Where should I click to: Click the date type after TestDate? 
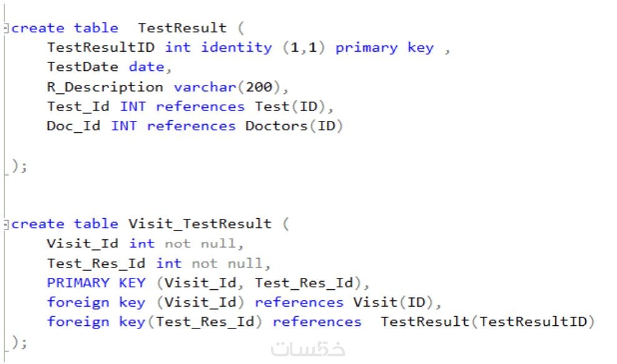point(146,67)
